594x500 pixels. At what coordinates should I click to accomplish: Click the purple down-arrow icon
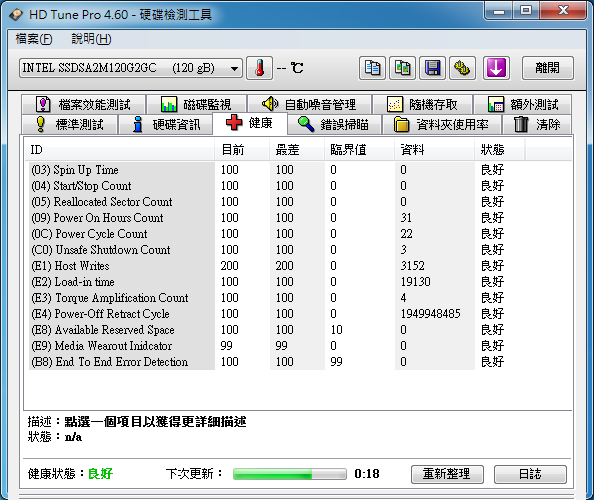[496, 68]
